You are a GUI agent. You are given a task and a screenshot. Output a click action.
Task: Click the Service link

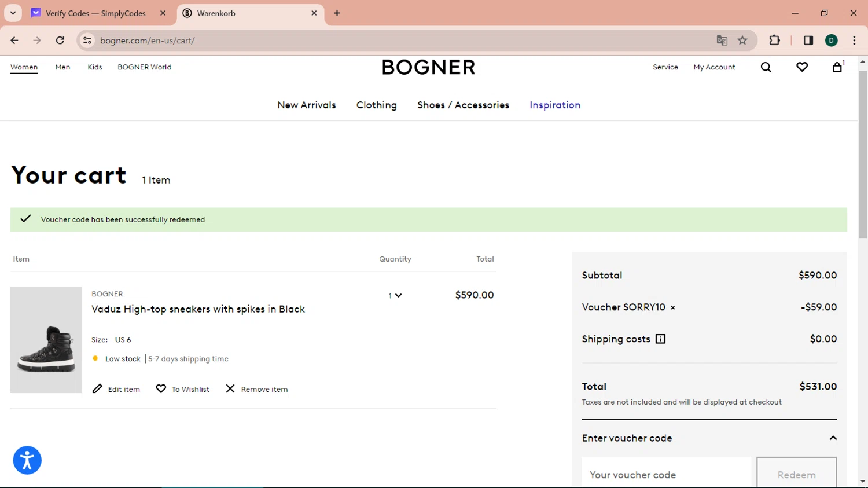[665, 67]
